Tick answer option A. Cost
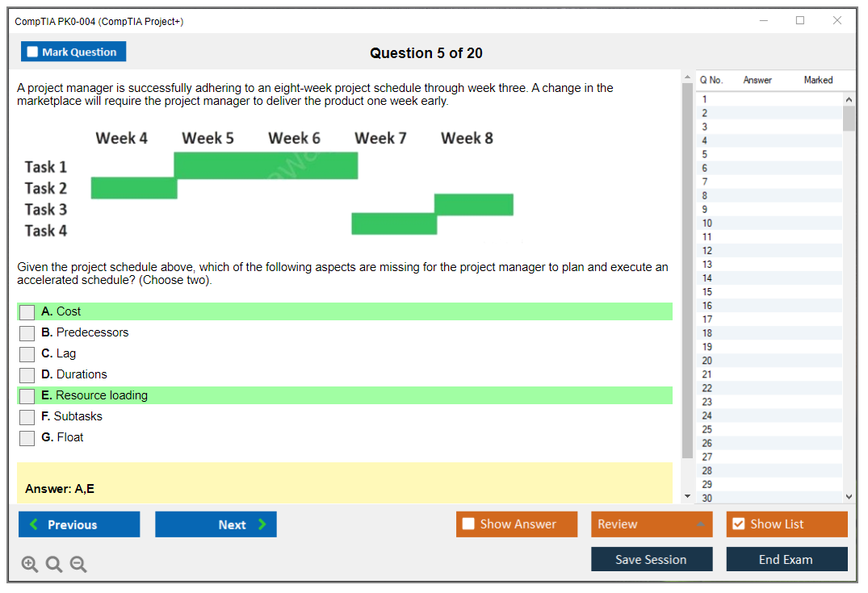Screen dimensions: 868x593 coord(27,312)
